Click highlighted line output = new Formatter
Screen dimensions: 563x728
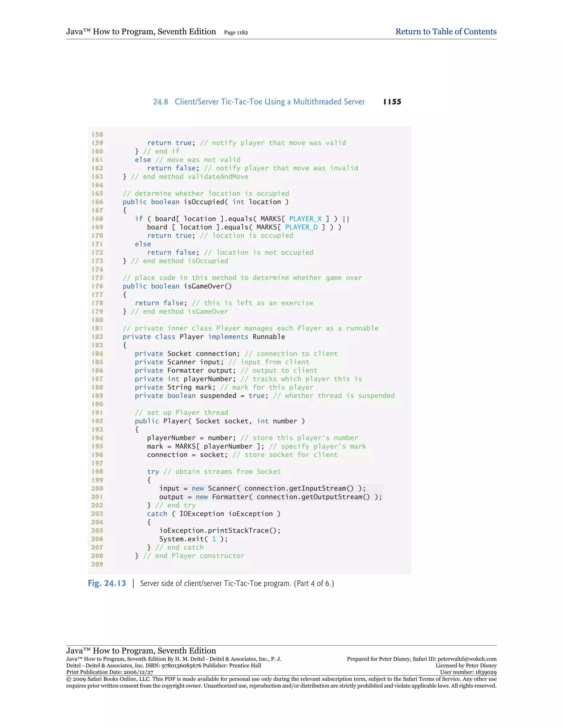[x=270, y=497]
